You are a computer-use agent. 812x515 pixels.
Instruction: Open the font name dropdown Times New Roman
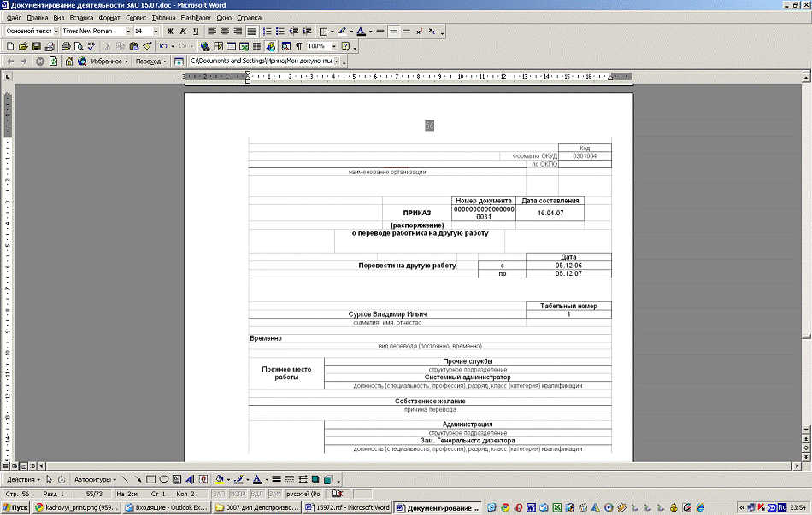(x=128, y=32)
